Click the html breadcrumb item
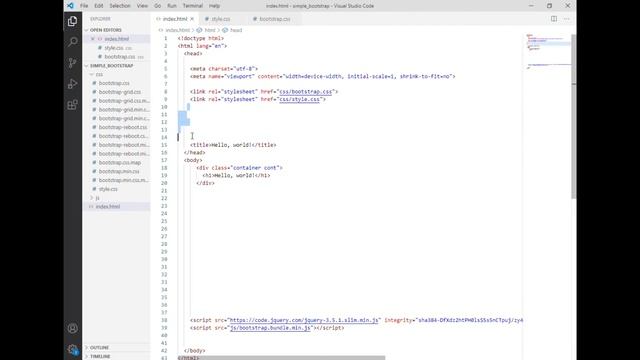Image resolution: width=640 pixels, height=360 pixels. (209, 30)
